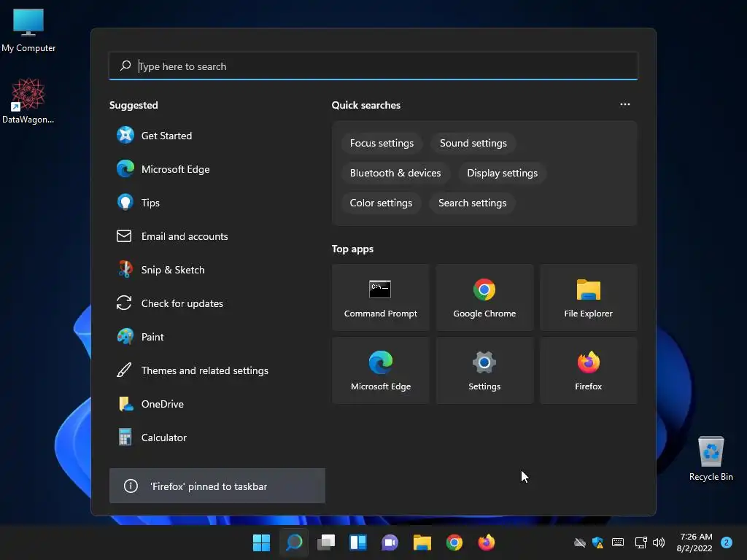The height and width of the screenshot is (560, 747).
Task: Select Bluetooth & devices quick search
Action: pos(395,174)
